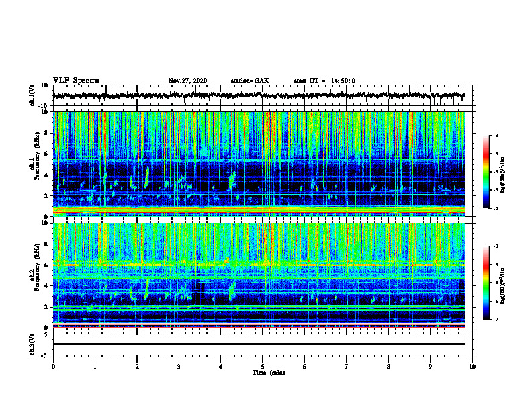Click the "-7" tick on ch.2 color bar
Viewport: 532px width, 411px height.
coord(495,319)
